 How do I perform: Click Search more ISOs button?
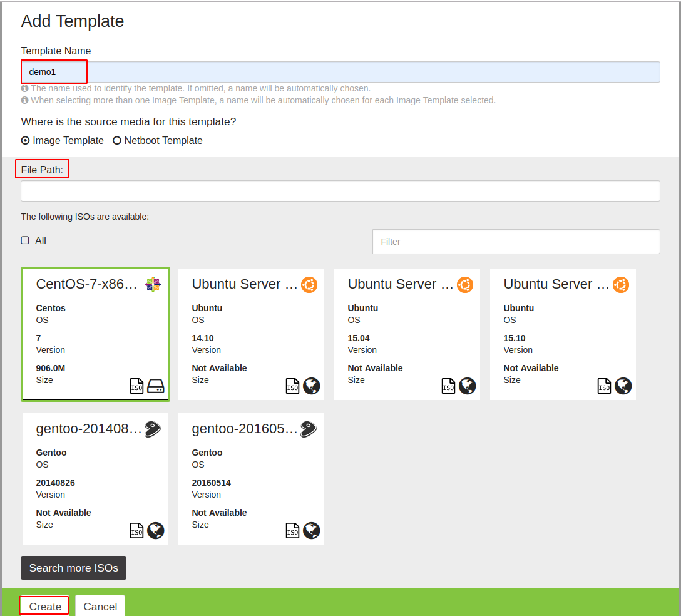point(73,568)
